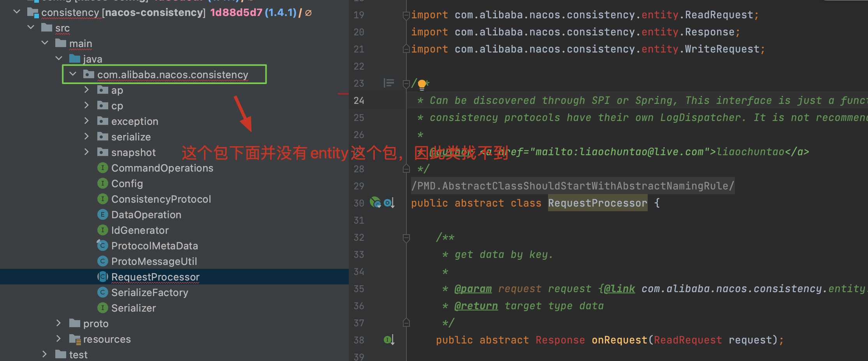Click the ap package folder icon
The image size is (868, 361).
click(x=103, y=89)
